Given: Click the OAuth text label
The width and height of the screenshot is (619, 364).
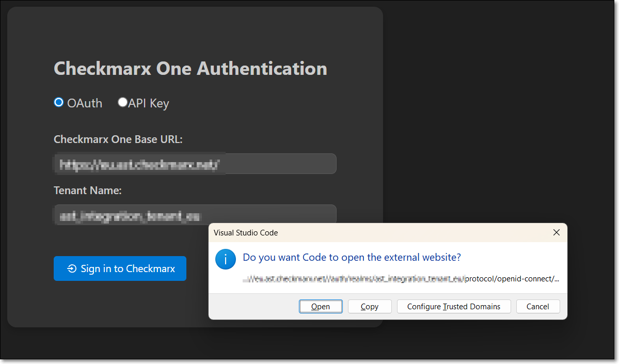Looking at the screenshot, I should tap(85, 103).
